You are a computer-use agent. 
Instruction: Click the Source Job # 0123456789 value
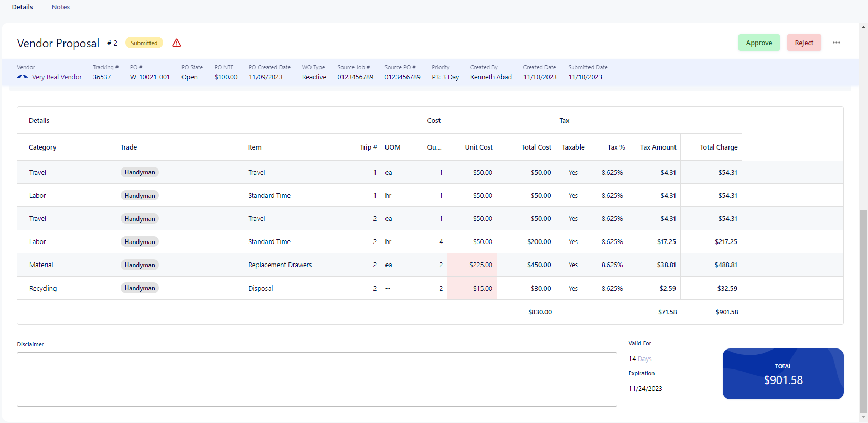pos(355,77)
